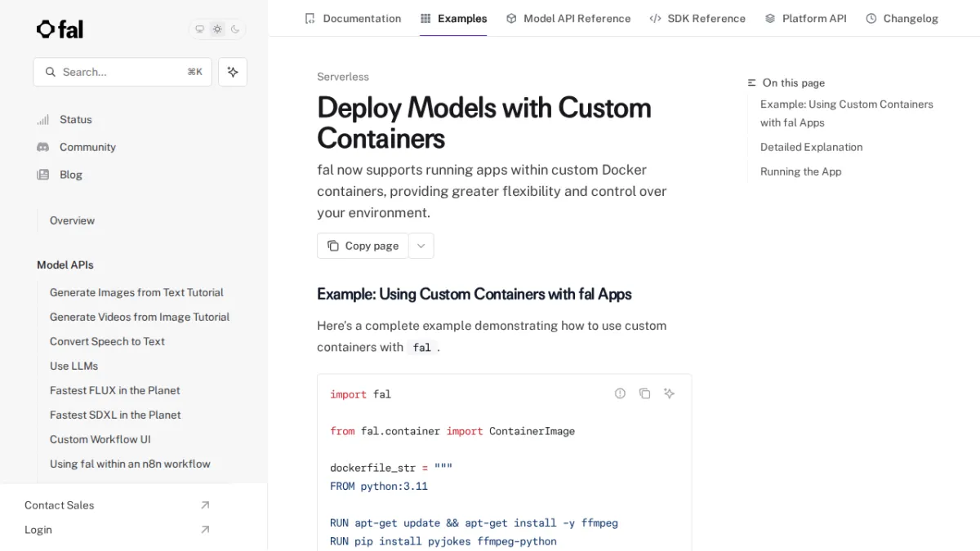Screen dimensions: 980x551
Task: Click the 'RUN apt-get update' code line
Action: (x=474, y=522)
